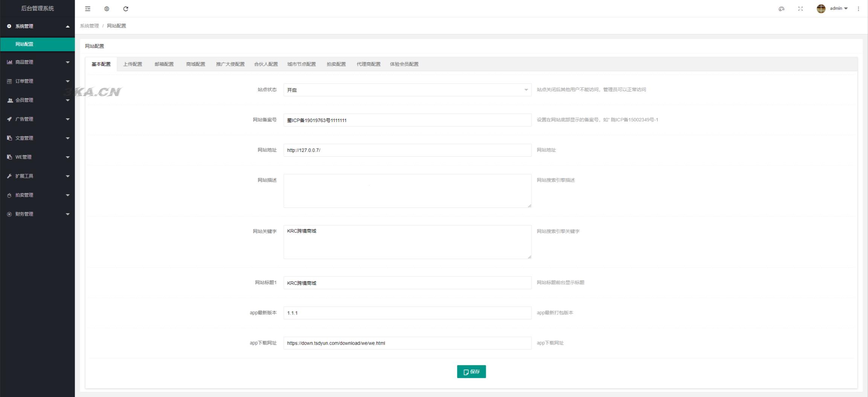Switch to the 基本配置 tab

(x=101, y=64)
